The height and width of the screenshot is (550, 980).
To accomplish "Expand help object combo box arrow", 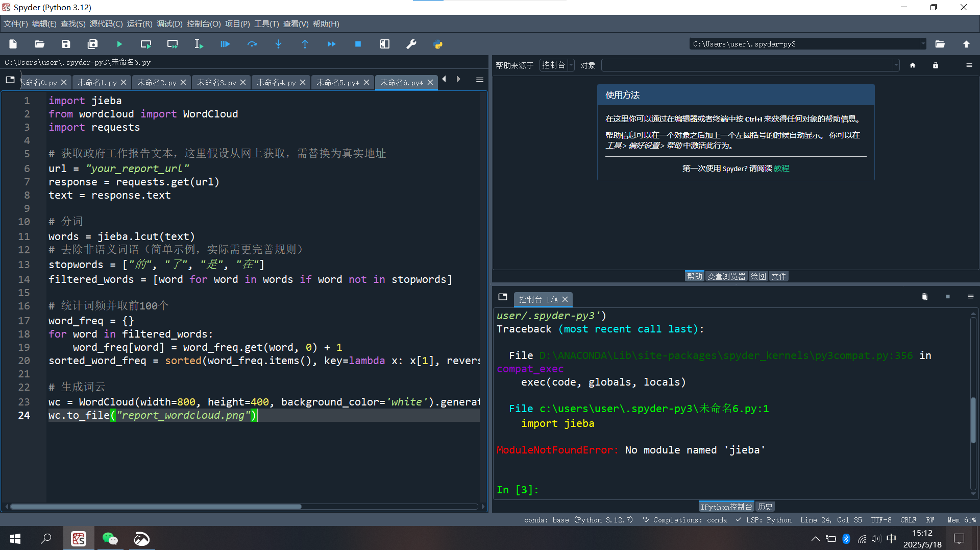I will [896, 65].
